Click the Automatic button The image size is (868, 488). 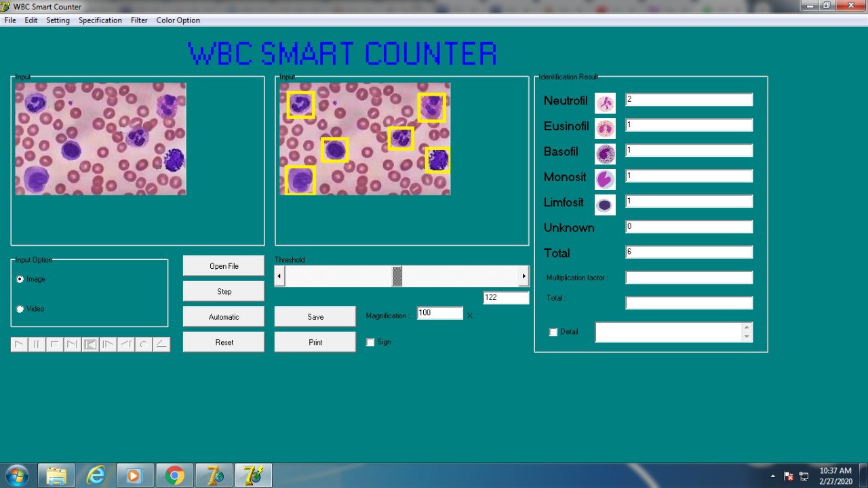coord(223,317)
